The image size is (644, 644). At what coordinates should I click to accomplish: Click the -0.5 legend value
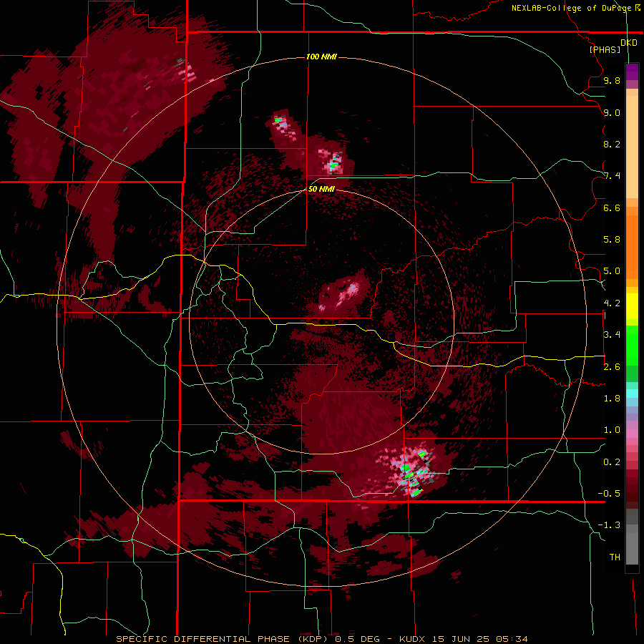pyautogui.click(x=609, y=494)
